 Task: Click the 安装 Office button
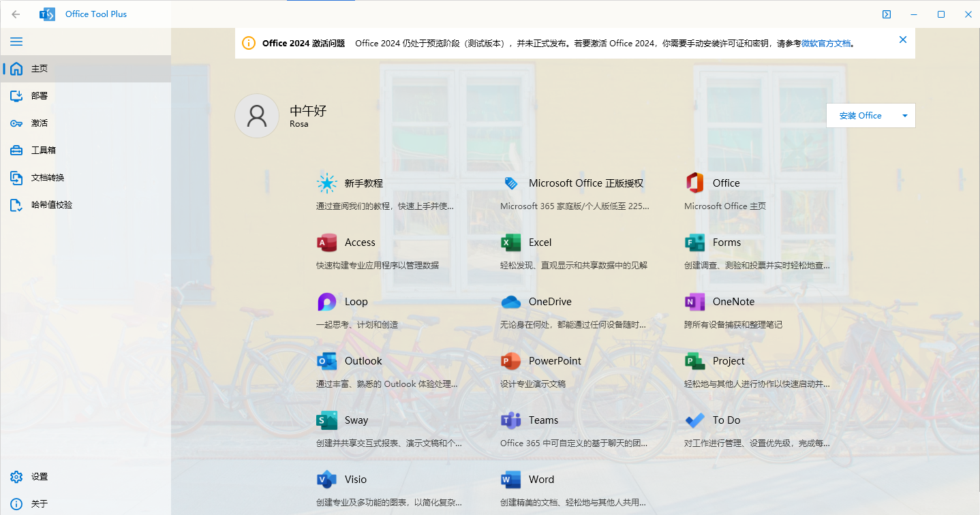(x=861, y=116)
